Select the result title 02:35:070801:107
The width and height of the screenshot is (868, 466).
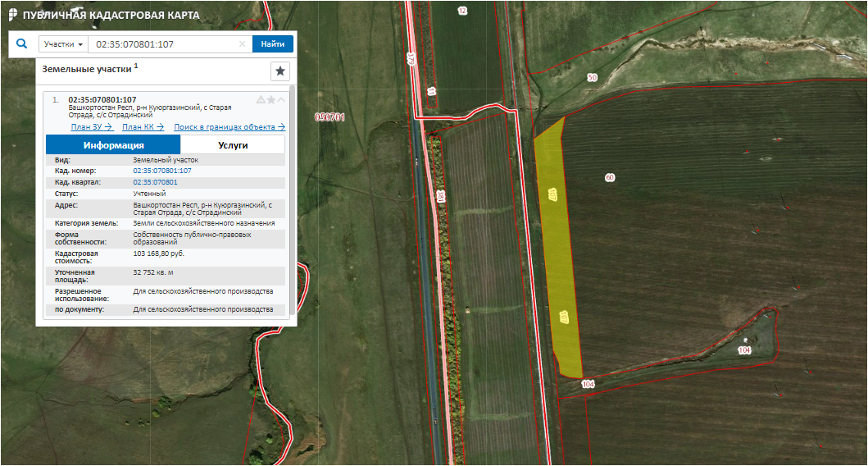(102, 100)
